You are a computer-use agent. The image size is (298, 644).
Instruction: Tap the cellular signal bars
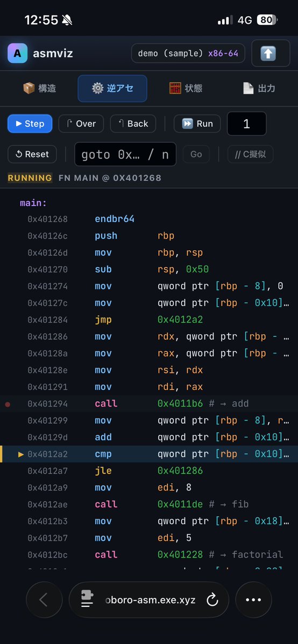225,20
